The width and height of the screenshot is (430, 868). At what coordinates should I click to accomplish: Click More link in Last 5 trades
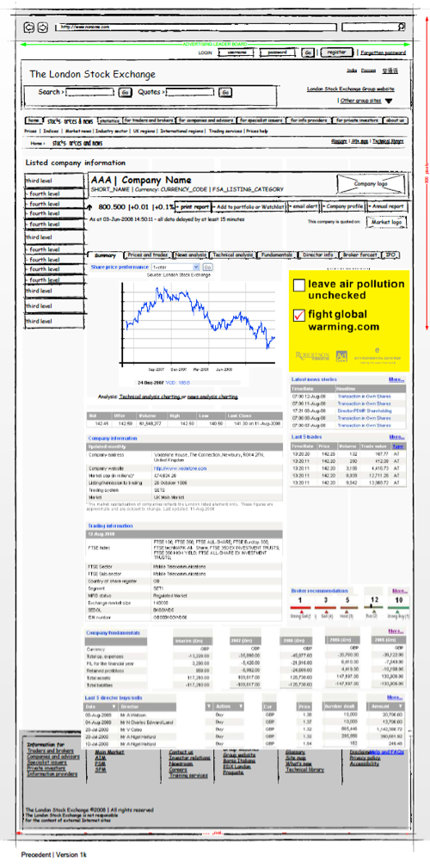396,437
